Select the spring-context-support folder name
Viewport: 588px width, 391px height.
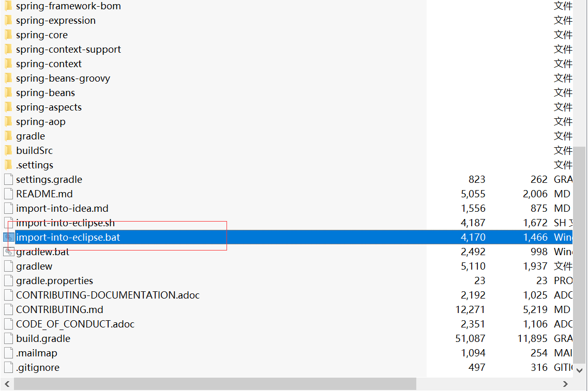tap(68, 50)
